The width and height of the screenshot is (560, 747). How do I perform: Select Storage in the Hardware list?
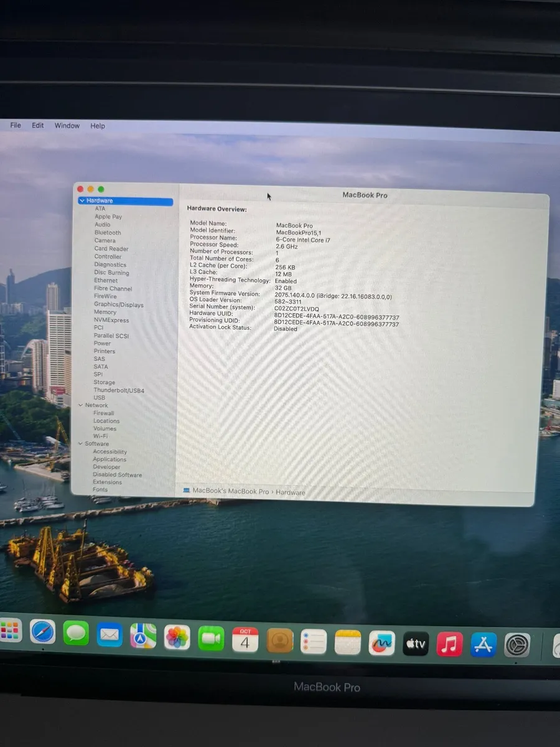pos(104,382)
